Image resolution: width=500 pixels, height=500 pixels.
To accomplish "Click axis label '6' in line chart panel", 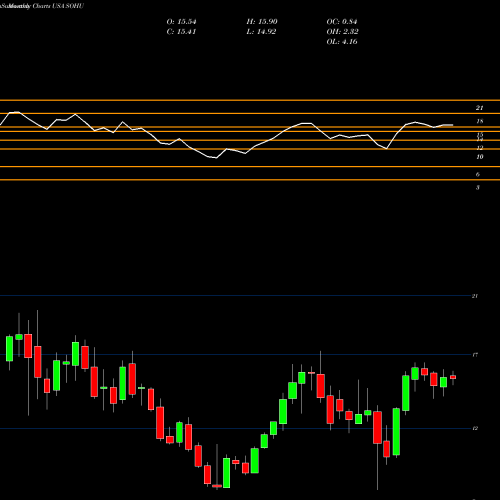I will [478, 174].
